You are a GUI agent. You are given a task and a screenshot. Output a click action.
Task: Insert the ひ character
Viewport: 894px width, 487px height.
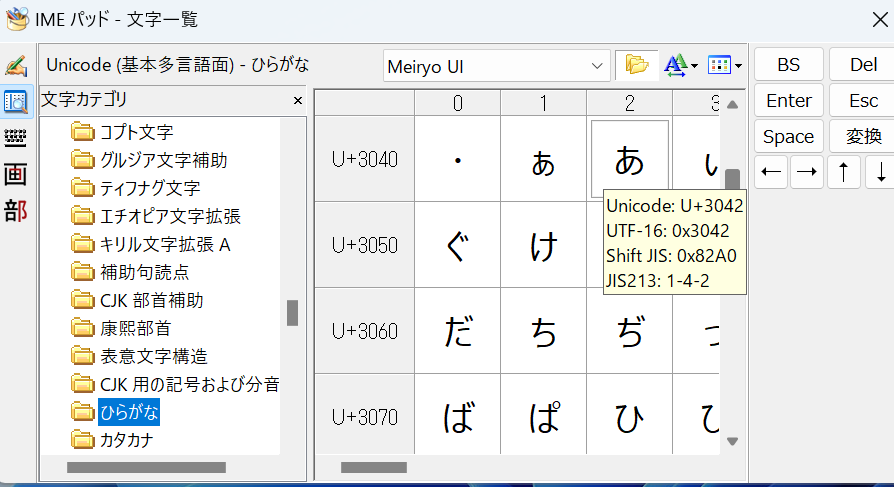tap(629, 415)
